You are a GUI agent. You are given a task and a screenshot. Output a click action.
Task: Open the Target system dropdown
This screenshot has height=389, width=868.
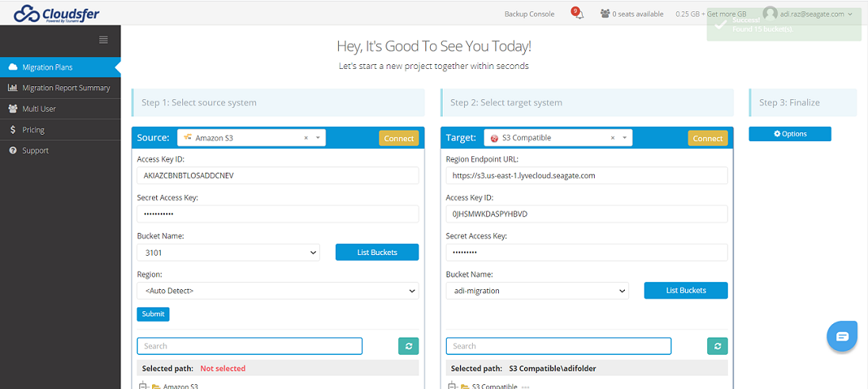click(558, 138)
